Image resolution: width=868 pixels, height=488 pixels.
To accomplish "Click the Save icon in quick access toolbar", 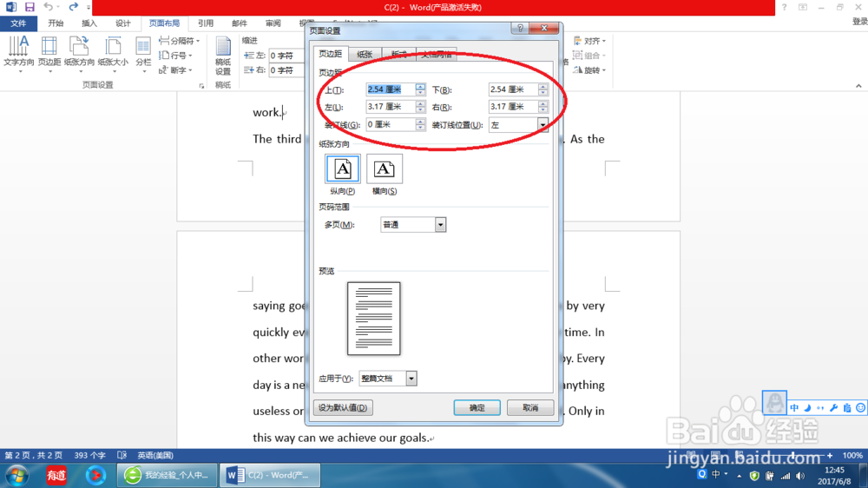I will coord(30,7).
